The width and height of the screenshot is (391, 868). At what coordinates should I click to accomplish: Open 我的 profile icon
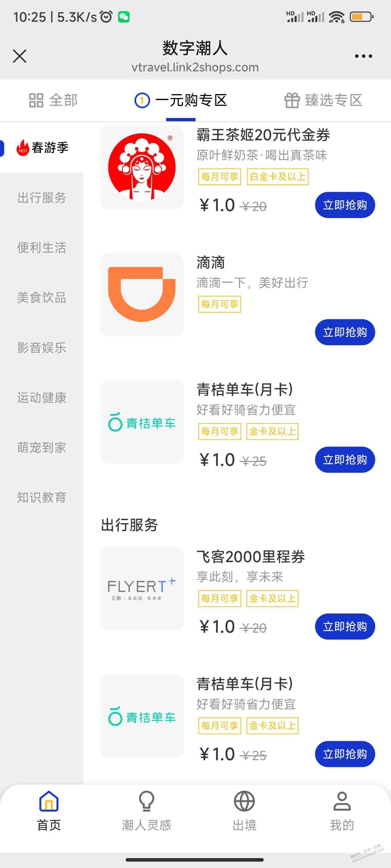[x=342, y=801]
